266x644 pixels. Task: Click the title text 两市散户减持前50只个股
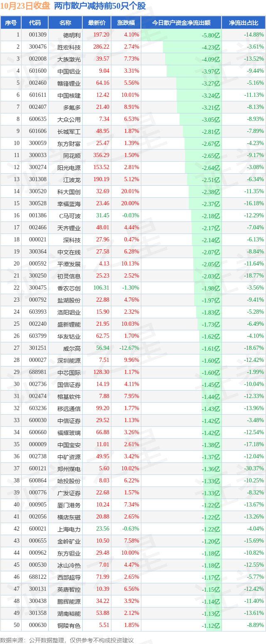[100, 6]
